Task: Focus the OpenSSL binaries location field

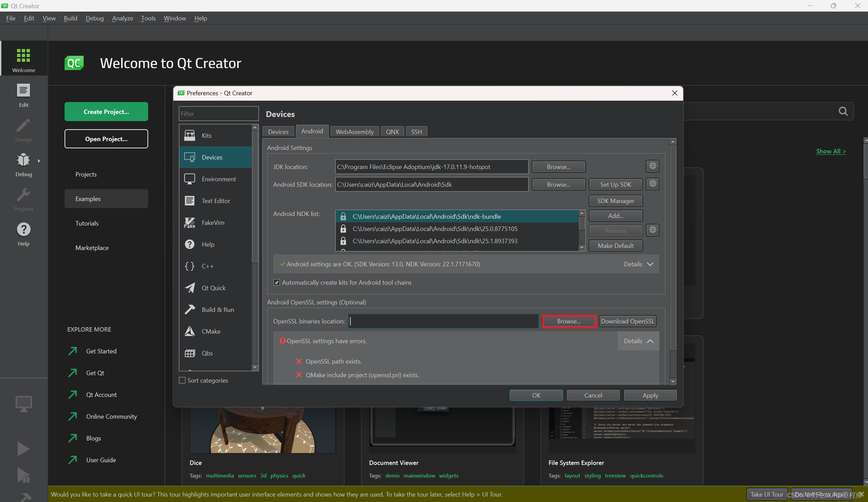Action: (443, 321)
